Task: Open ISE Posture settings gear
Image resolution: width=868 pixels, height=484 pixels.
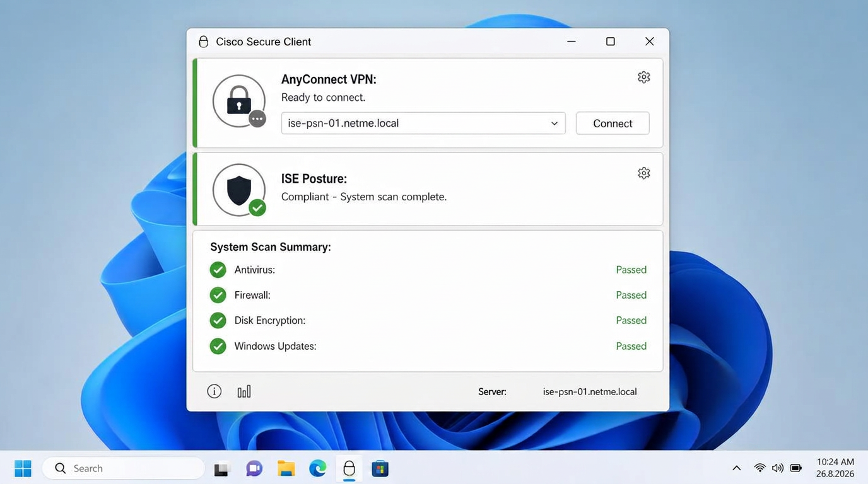Action: (643, 173)
